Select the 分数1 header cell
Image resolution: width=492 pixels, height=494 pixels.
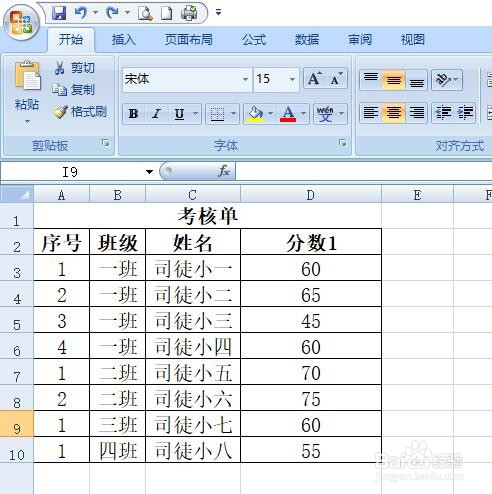tap(311, 242)
